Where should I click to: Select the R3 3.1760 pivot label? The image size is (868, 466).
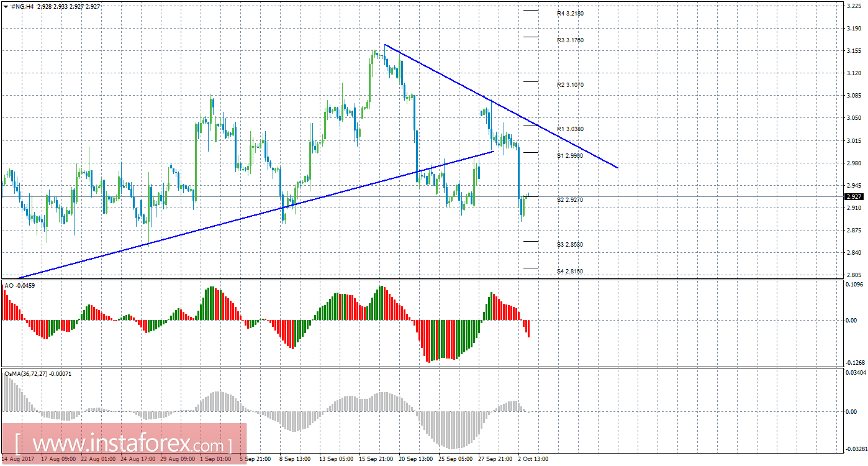(x=570, y=40)
